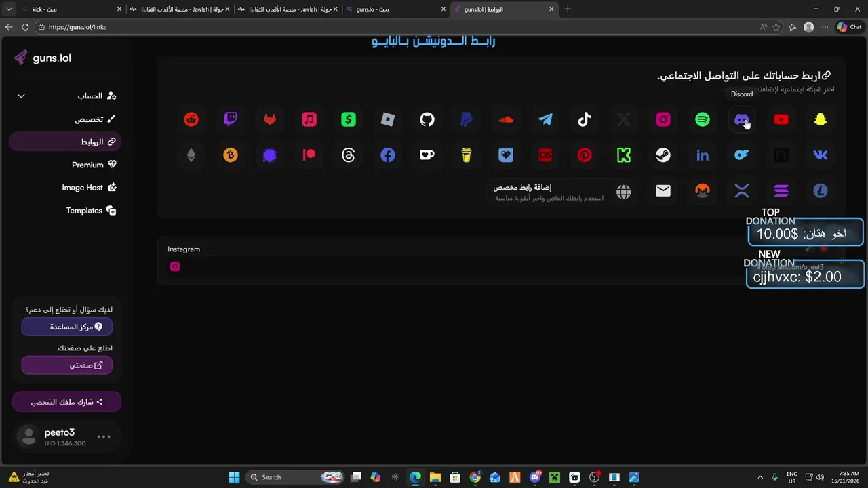Choose the PayPal icon
This screenshot has height=488, width=868.
pyautogui.click(x=467, y=120)
